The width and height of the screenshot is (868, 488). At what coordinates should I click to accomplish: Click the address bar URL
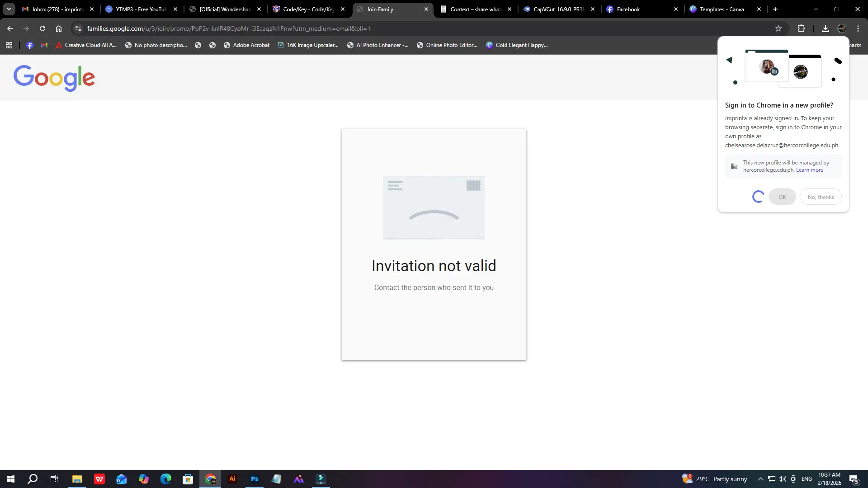coord(228,28)
